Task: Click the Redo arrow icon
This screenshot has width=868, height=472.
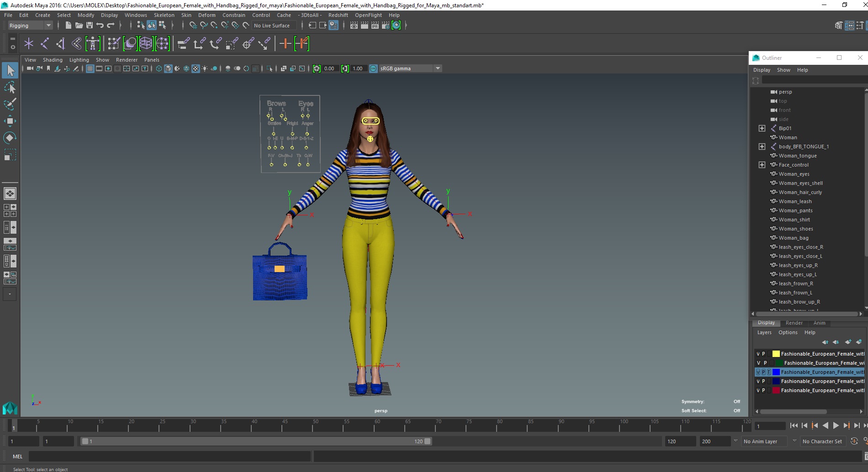Action: pos(111,26)
